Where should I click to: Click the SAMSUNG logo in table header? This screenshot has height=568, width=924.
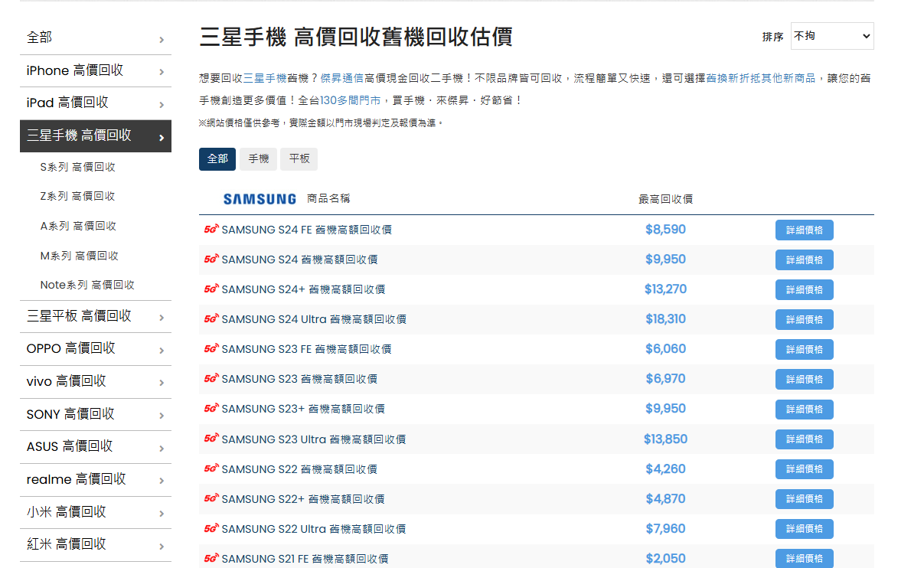pyautogui.click(x=260, y=199)
